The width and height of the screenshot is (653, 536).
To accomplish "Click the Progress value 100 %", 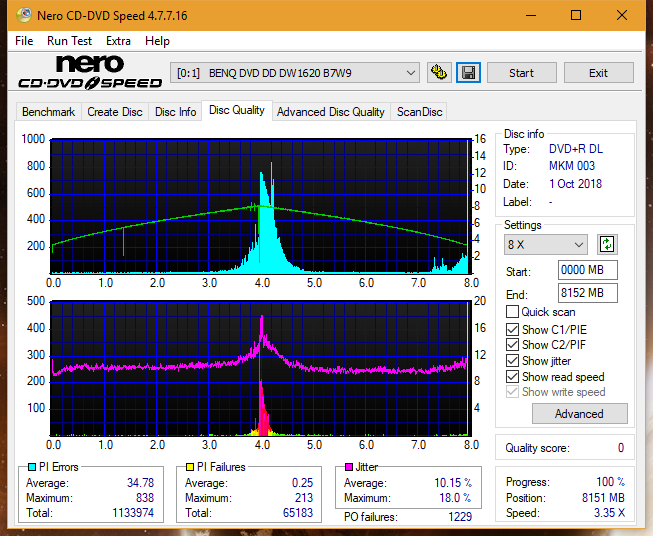I will coord(611,482).
